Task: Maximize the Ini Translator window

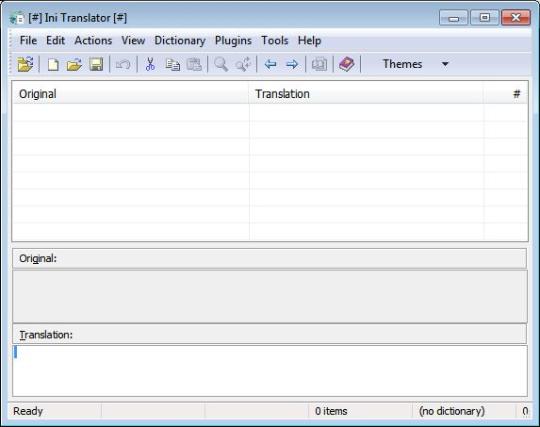Action: (485, 18)
